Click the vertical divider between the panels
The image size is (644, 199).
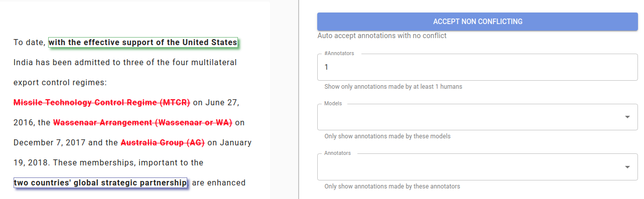[299, 99]
